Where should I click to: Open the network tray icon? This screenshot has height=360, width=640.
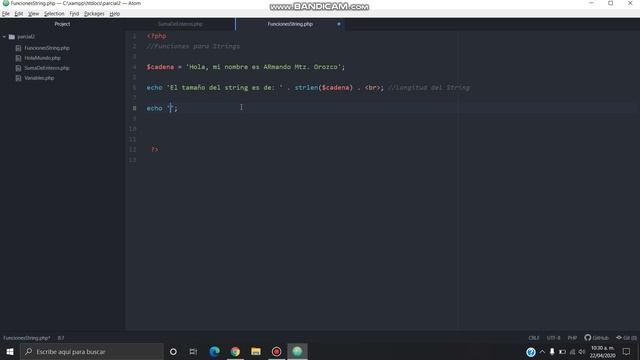572,352
